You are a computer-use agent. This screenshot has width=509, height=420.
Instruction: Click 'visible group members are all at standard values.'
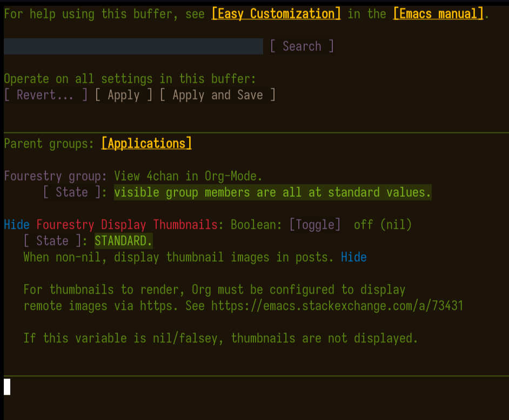pos(273,192)
